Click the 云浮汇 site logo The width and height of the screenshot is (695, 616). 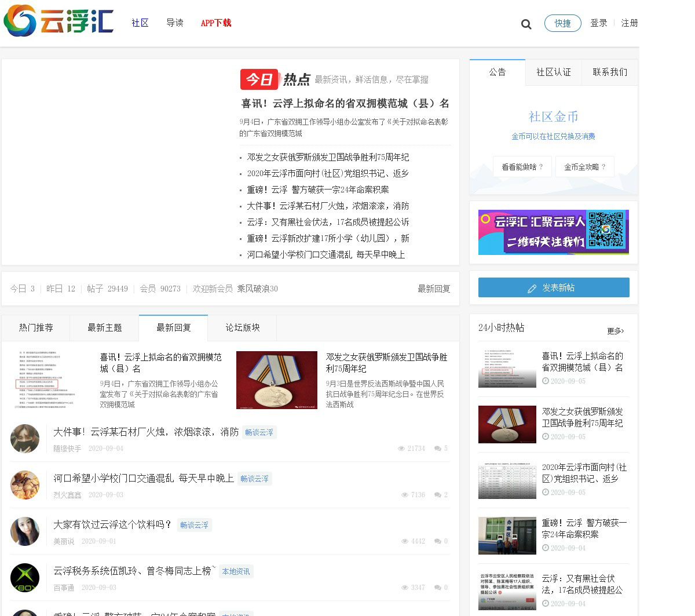[x=58, y=21]
